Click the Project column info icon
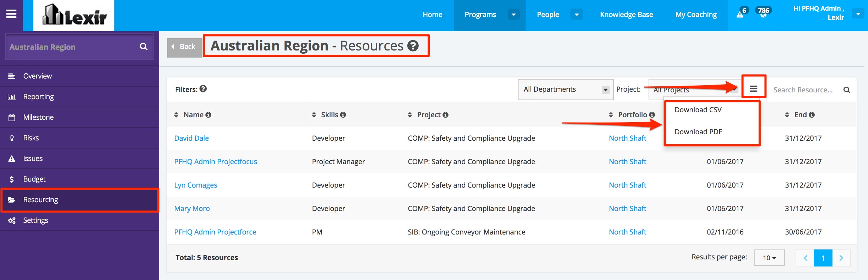 coord(445,115)
